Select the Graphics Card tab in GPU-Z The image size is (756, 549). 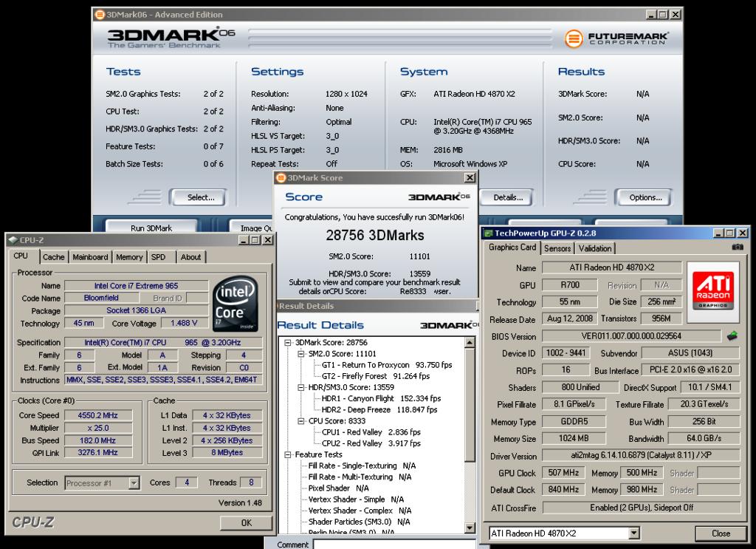(x=512, y=247)
